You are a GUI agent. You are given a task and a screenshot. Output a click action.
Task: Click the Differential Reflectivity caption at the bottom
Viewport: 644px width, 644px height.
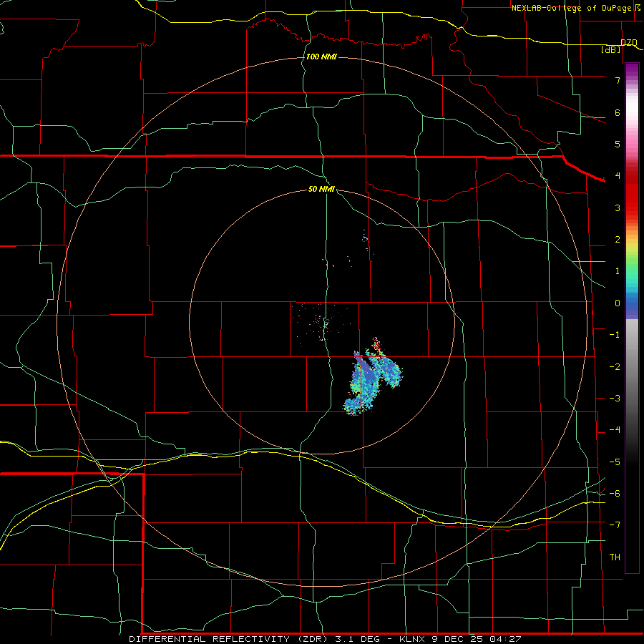pos(325,639)
